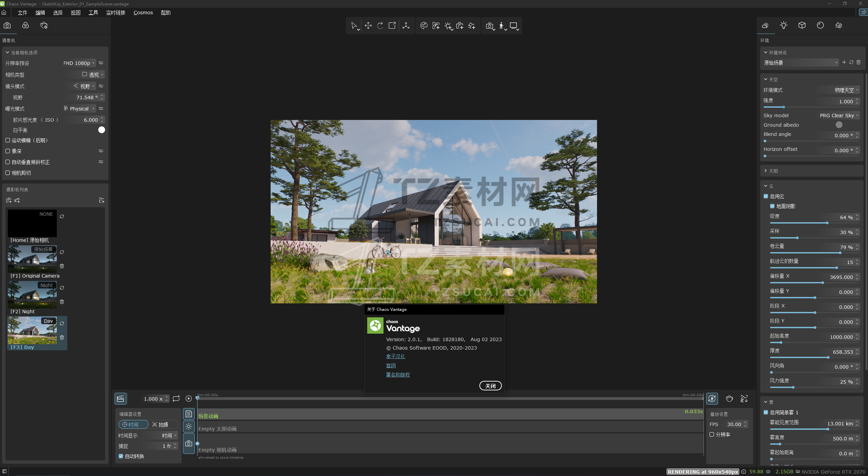The image size is (868, 476).
Task: Open the Objects cube tab icon
Action: click(802, 25)
